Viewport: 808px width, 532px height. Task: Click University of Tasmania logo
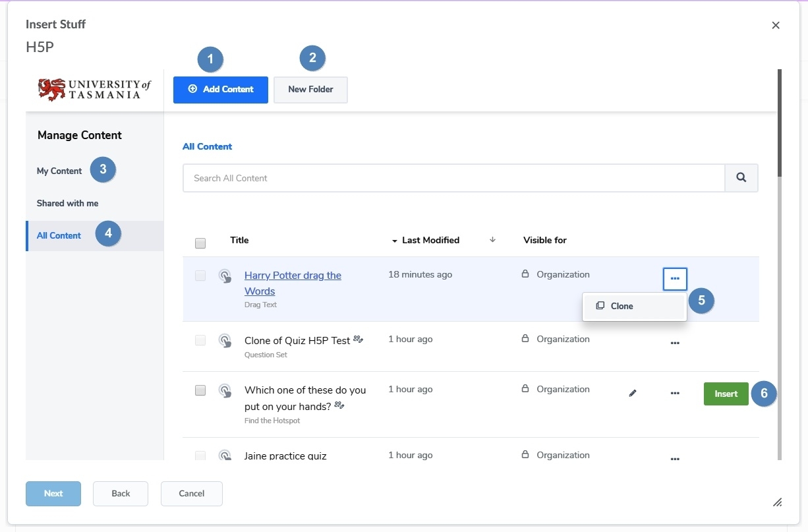(x=94, y=90)
